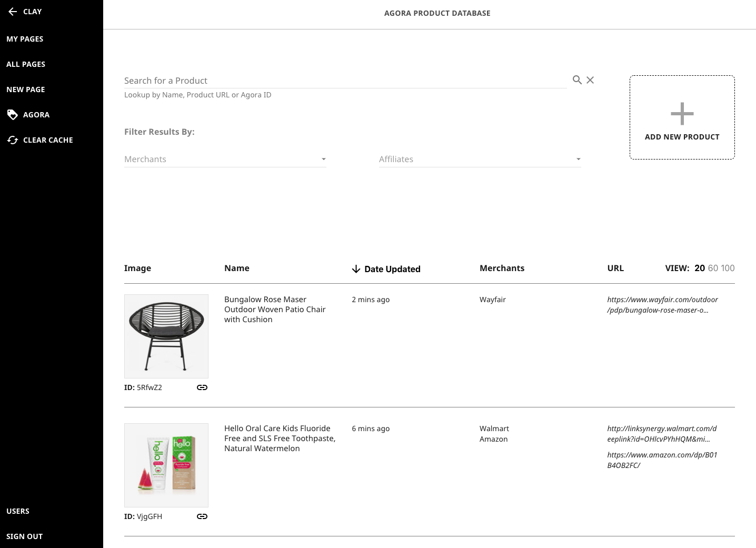The width and height of the screenshot is (756, 548).
Task: Select NEW PAGE in the sidebar
Action: pos(25,89)
